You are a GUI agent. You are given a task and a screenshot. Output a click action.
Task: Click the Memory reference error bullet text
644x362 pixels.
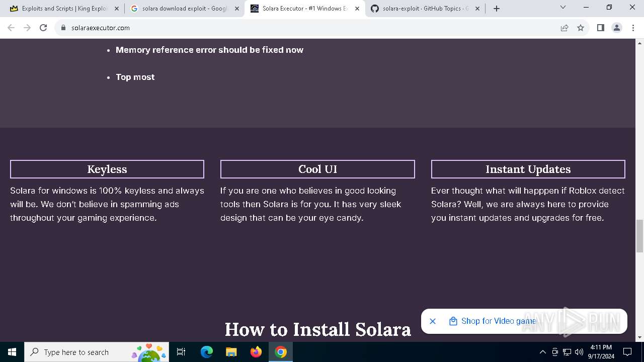click(x=209, y=50)
